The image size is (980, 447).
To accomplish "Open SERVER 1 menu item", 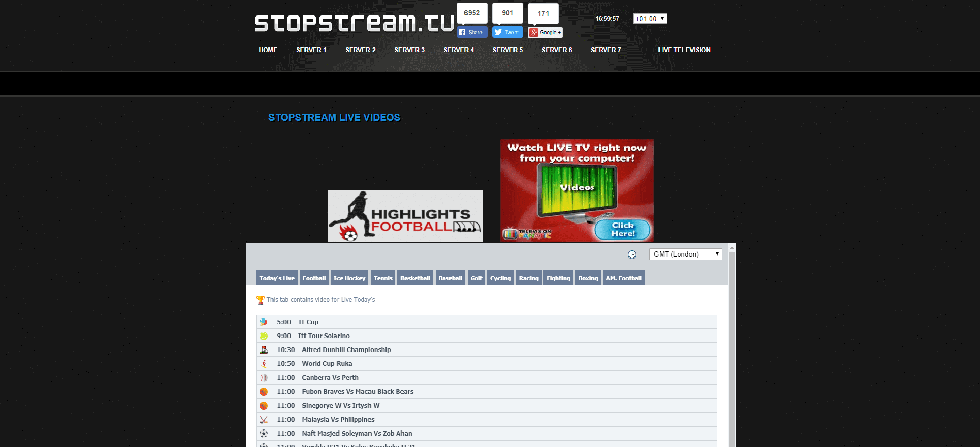I will tap(311, 50).
